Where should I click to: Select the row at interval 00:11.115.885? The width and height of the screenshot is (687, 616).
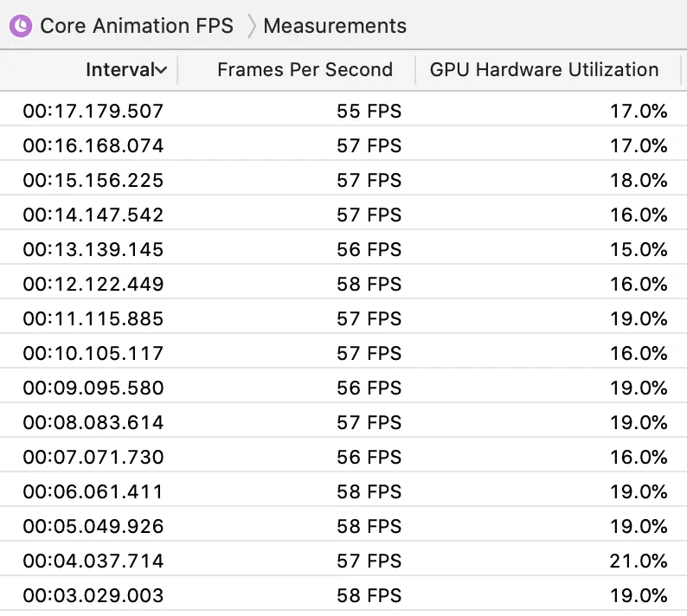click(x=93, y=318)
